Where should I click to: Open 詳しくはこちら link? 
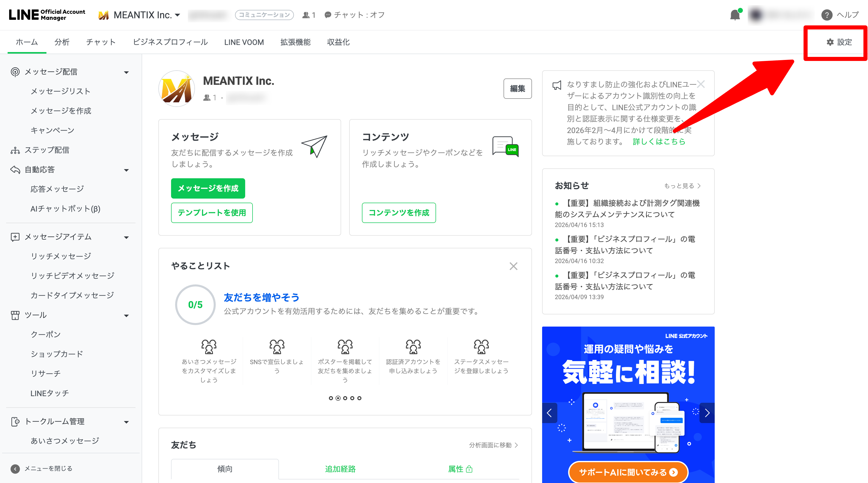[x=659, y=141]
